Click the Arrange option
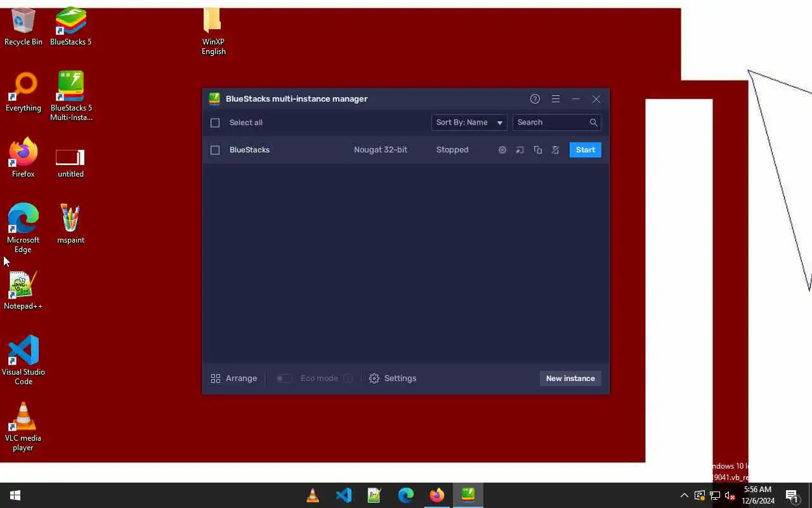Image resolution: width=812 pixels, height=508 pixels. tap(234, 378)
